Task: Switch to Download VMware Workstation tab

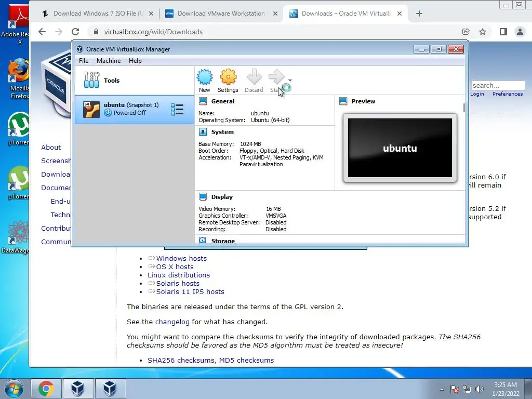Action: [x=221, y=14]
